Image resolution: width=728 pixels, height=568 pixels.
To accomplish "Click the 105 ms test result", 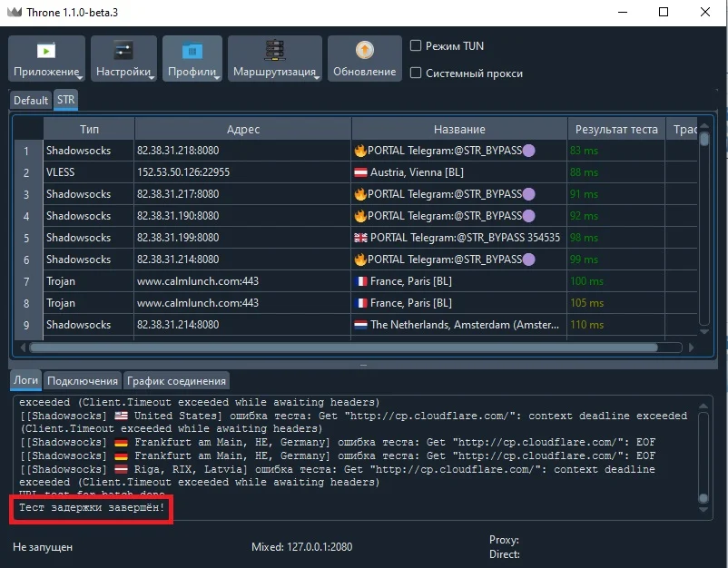I will [587, 303].
